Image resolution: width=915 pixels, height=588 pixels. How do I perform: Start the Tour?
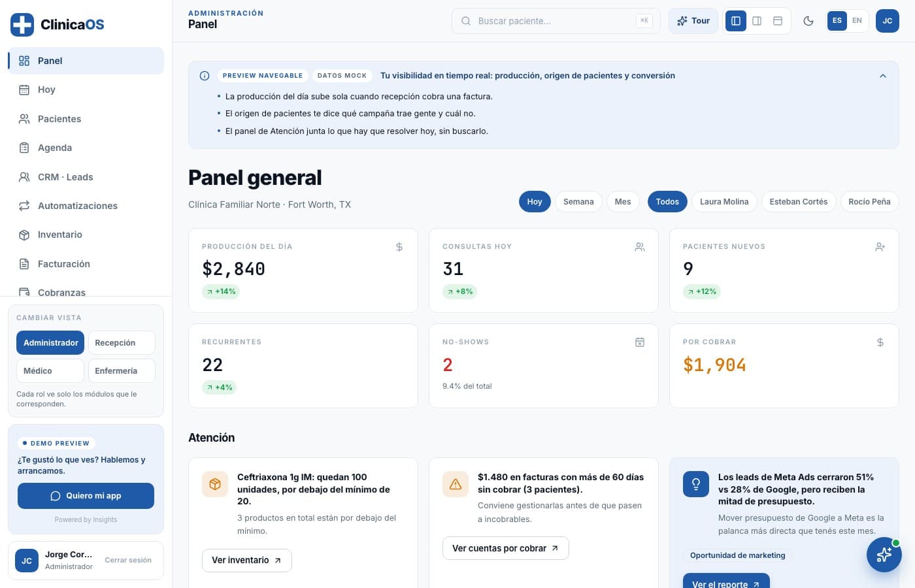pyautogui.click(x=693, y=21)
